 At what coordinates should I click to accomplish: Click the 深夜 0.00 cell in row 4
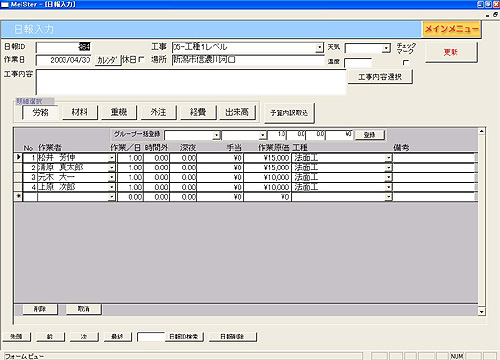[x=183, y=187]
